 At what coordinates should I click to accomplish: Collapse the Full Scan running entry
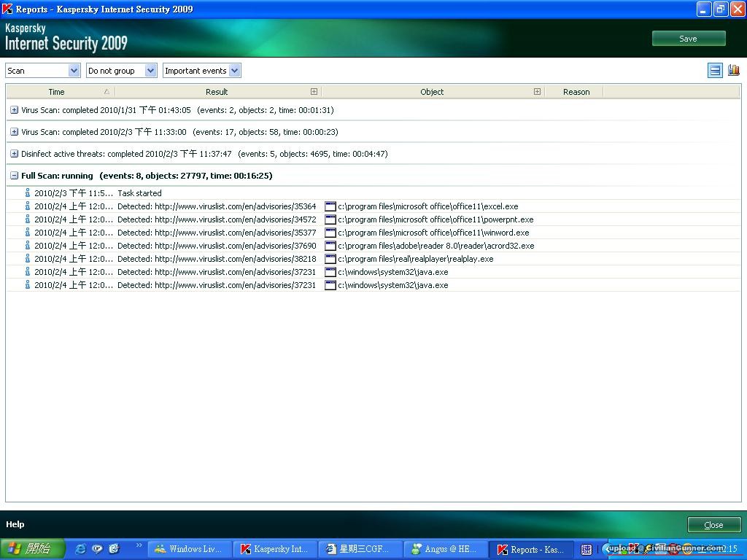(14, 176)
